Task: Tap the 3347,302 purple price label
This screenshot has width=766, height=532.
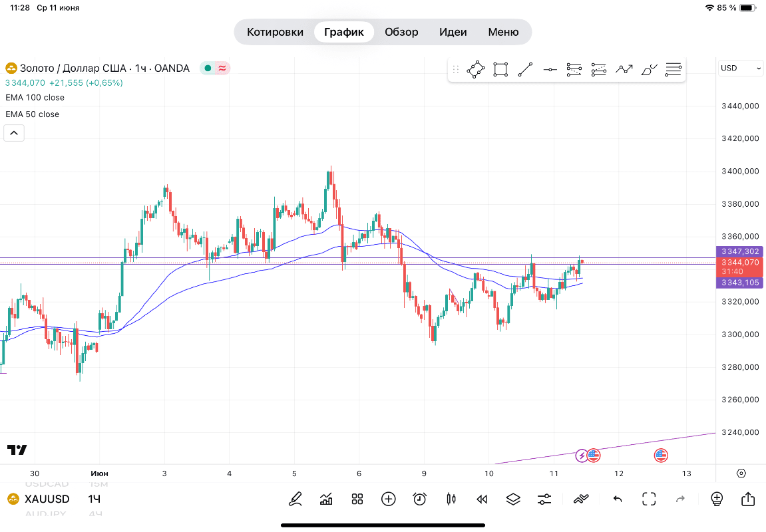Action: [x=739, y=251]
